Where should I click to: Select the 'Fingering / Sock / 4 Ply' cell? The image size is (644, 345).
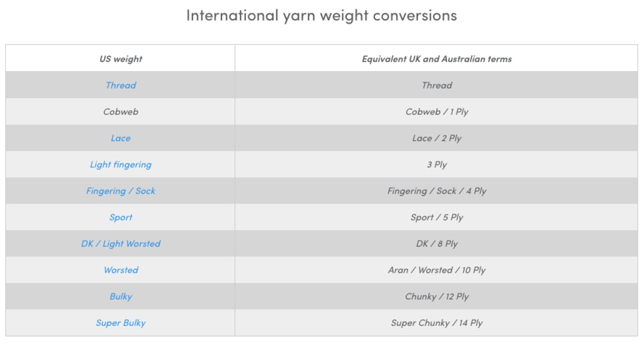click(437, 191)
